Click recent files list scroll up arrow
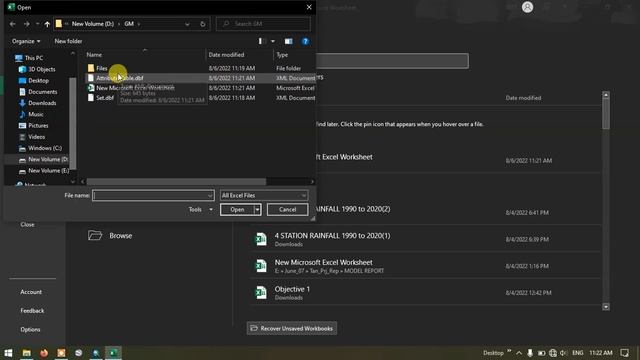Screen dimensions: 640x360 tap(606, 95)
